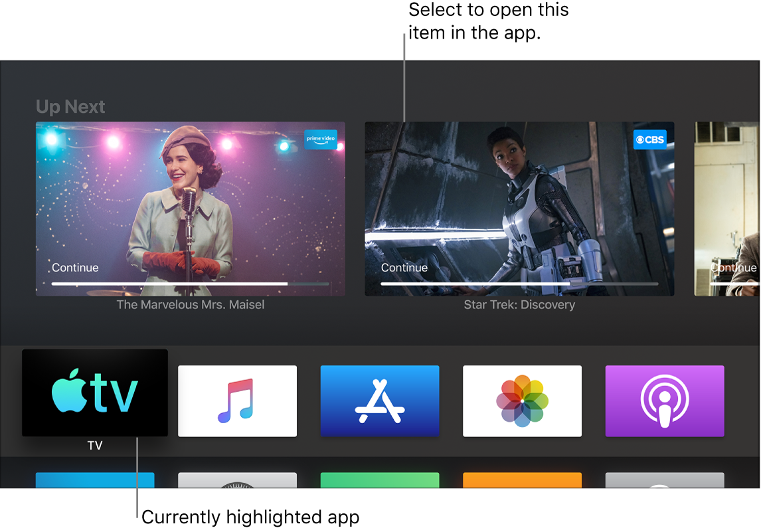Open the Music app

pos(237,401)
